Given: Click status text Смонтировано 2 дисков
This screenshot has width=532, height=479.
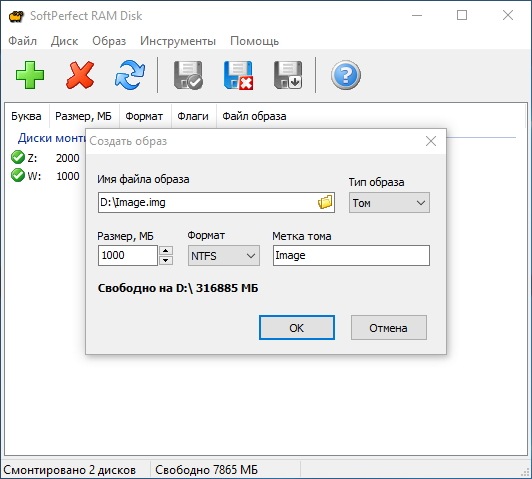Looking at the screenshot, I should click(70, 470).
